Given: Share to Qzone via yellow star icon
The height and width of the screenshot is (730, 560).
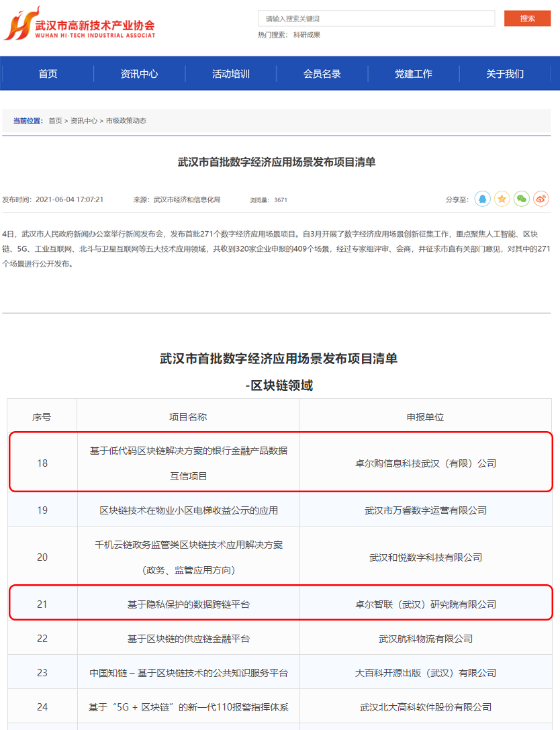Looking at the screenshot, I should point(502,199).
